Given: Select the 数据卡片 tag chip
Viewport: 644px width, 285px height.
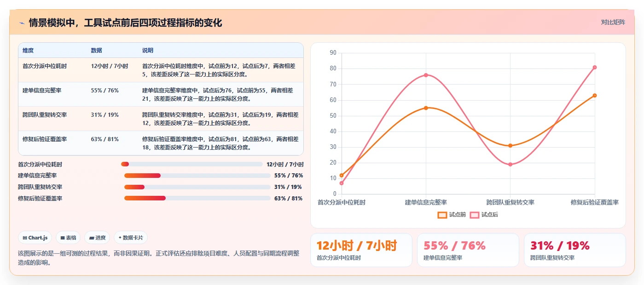Looking at the screenshot, I should coord(131,238).
